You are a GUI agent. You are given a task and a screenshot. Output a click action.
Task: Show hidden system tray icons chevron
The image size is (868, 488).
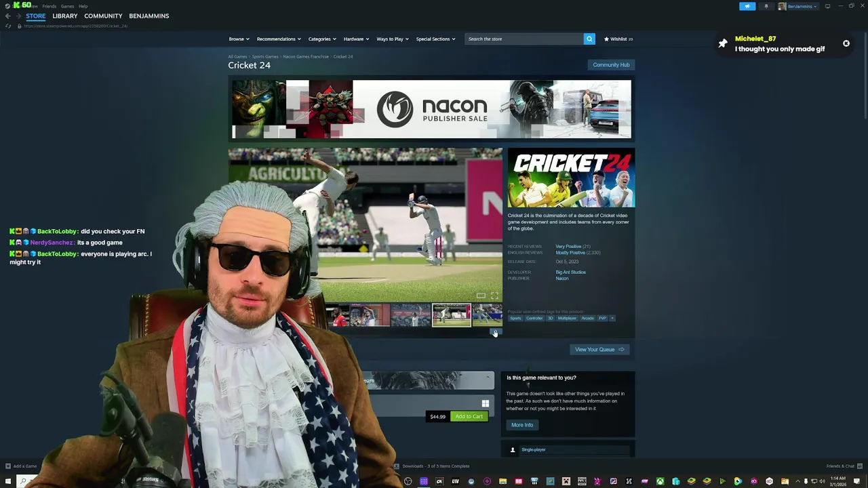pos(797,482)
